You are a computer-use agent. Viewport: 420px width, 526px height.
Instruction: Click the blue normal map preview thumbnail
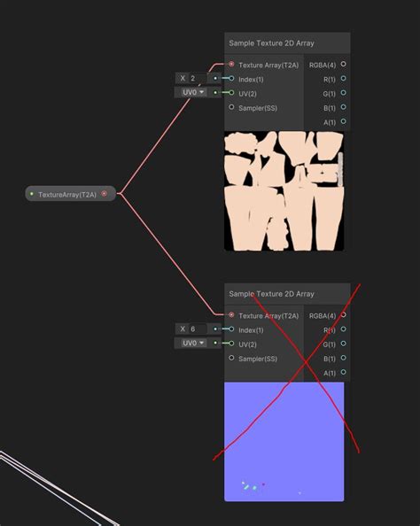284,442
